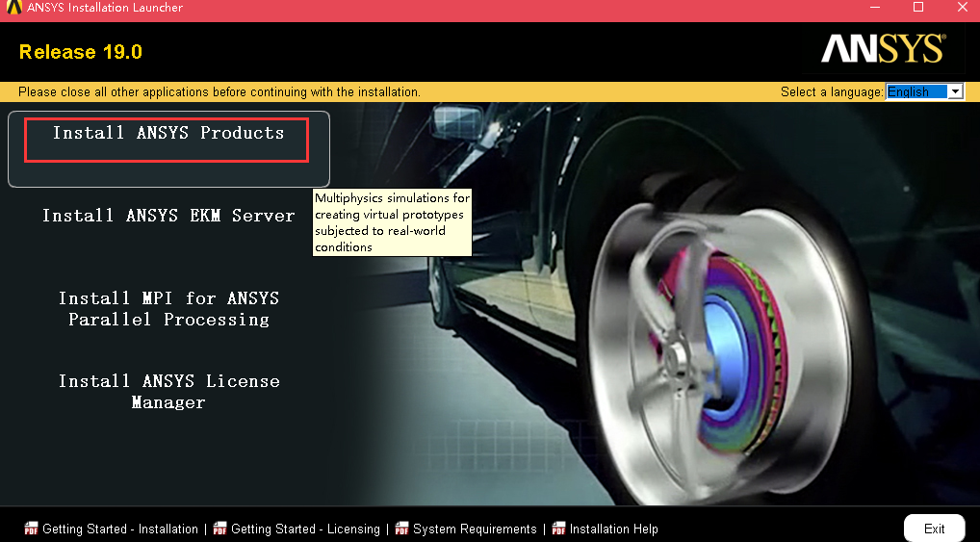Select Install ANSYS EKM Server

click(x=168, y=216)
